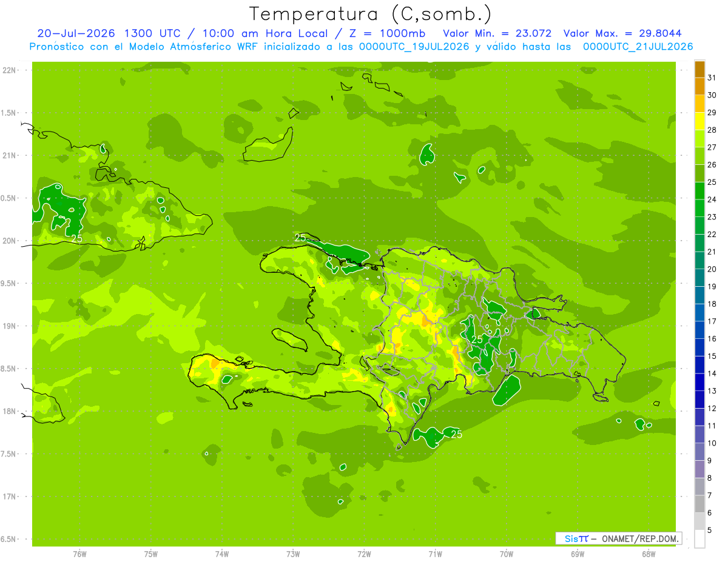Viewport: 728px width, 562px height.
Task: Click the '20N' latitude axis label
Action: 9,241
